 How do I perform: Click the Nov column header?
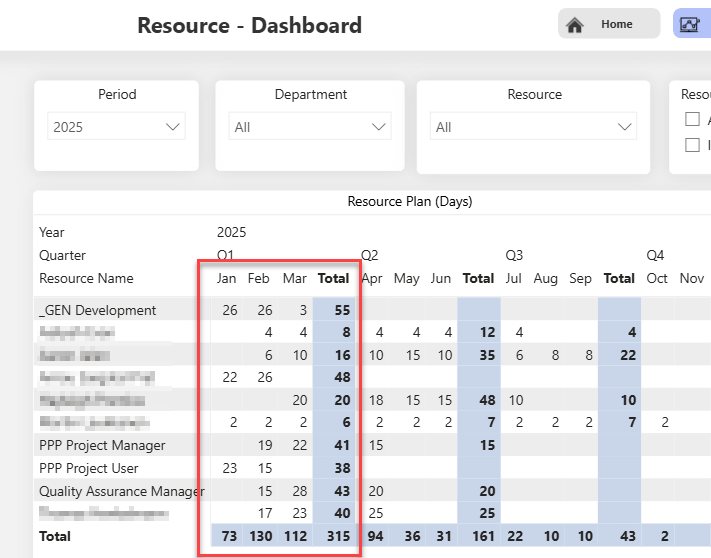(x=692, y=278)
